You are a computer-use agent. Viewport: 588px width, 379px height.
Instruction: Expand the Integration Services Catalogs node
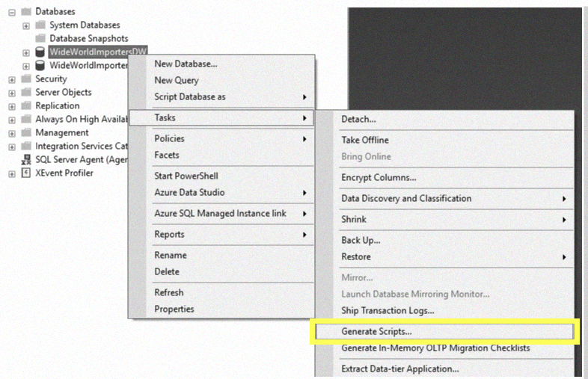pyautogui.click(x=12, y=147)
